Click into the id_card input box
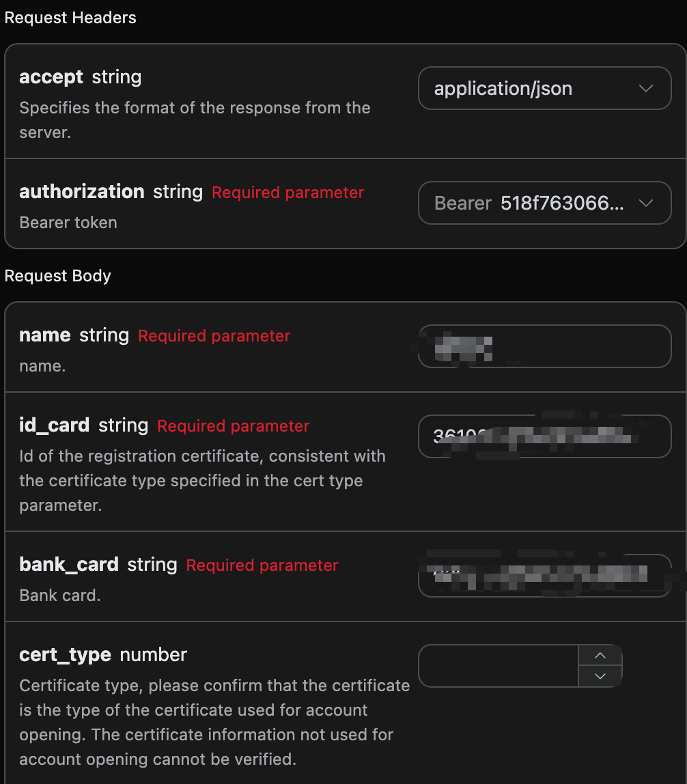The height and width of the screenshot is (784, 687). (x=544, y=436)
